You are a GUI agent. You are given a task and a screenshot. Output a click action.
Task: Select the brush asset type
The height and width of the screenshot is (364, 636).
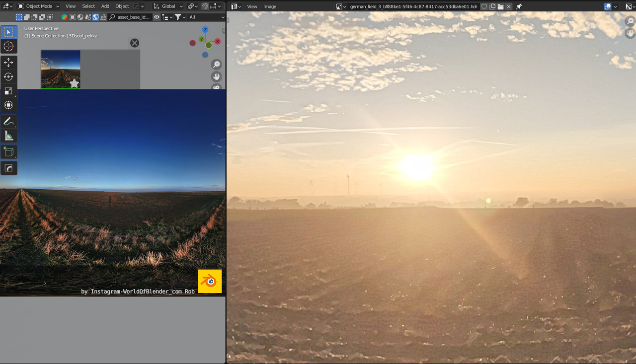103,17
